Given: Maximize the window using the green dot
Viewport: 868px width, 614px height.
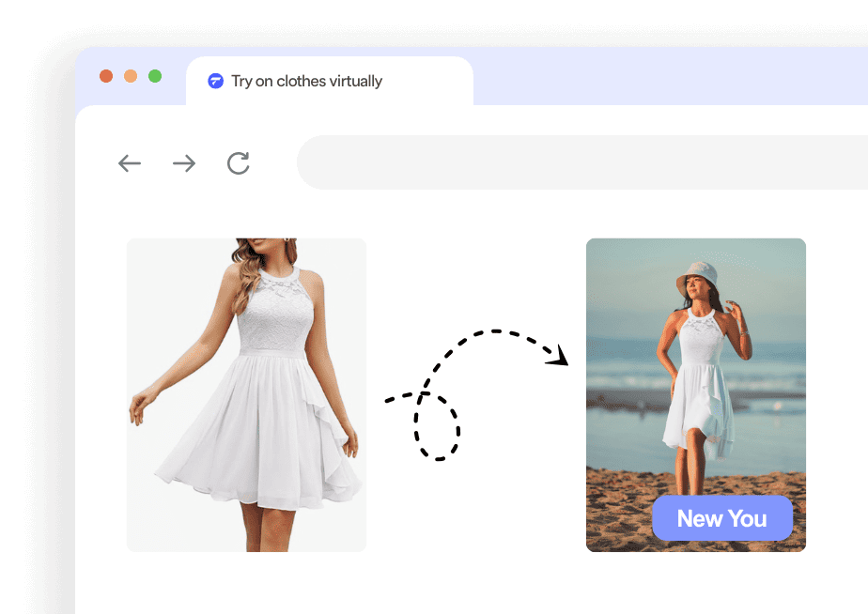Looking at the screenshot, I should point(155,76).
